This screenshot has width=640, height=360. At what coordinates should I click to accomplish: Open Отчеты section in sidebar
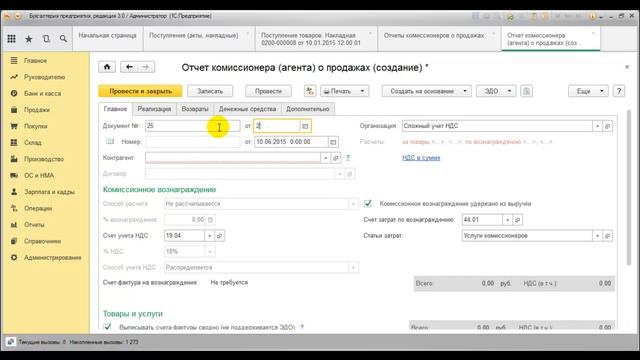[34, 224]
